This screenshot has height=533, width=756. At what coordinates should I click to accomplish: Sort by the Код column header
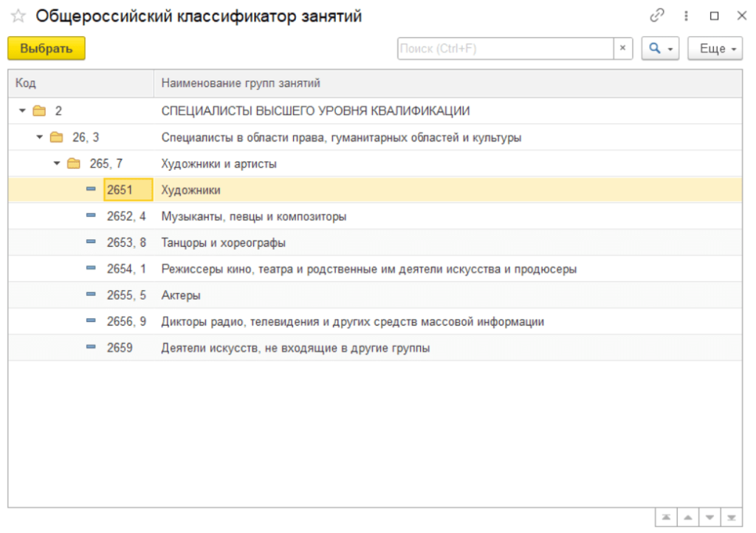tap(81, 83)
